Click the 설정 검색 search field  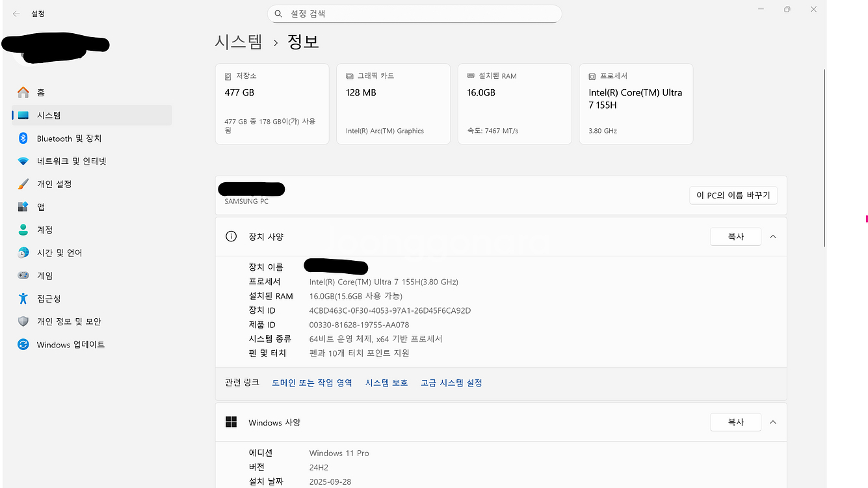(x=414, y=13)
